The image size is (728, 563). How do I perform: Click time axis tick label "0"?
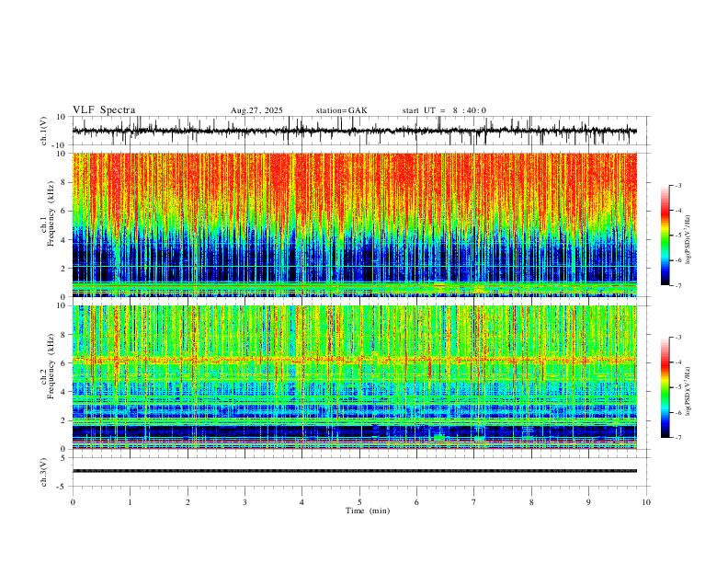73,502
